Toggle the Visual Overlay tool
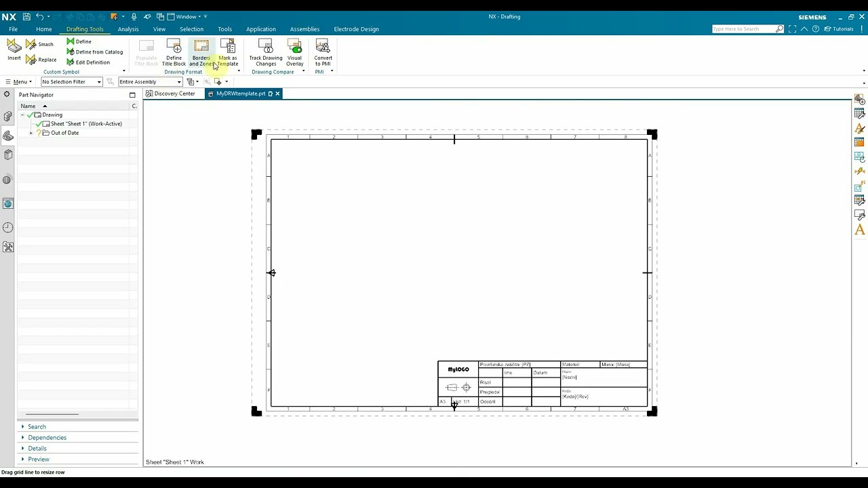 pyautogui.click(x=294, y=53)
